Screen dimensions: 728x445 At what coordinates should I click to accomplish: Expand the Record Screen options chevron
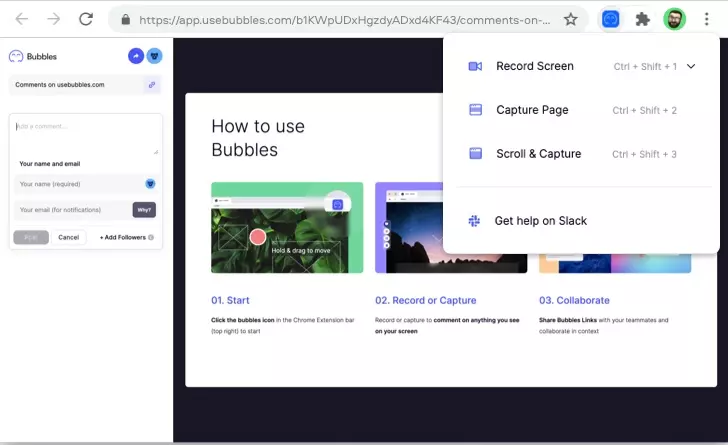click(x=691, y=66)
